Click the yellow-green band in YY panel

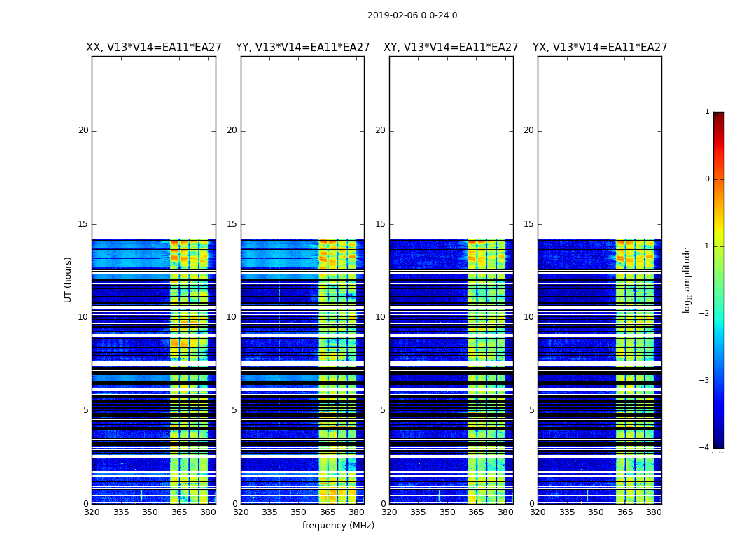[x=337, y=372]
